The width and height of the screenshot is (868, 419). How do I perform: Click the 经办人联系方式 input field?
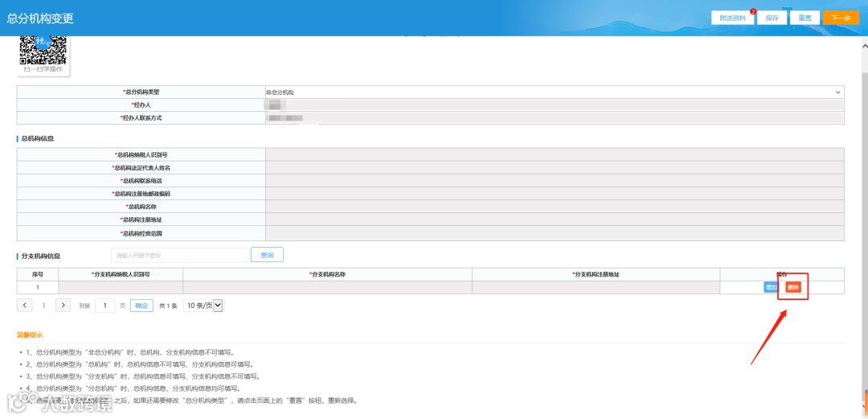(x=555, y=118)
